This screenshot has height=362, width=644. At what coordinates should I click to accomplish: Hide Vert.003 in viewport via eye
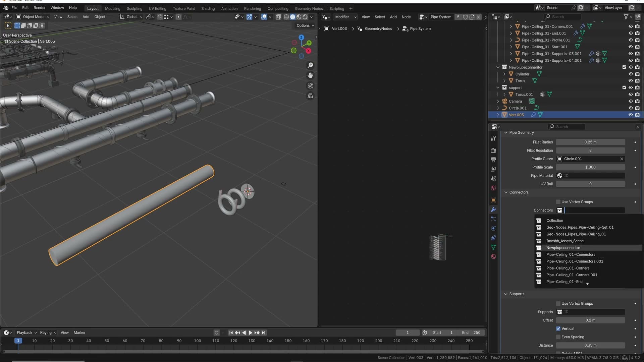631,115
